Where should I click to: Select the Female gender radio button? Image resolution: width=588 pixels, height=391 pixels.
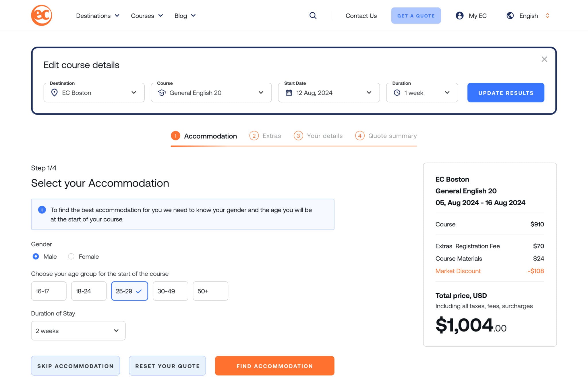71,256
